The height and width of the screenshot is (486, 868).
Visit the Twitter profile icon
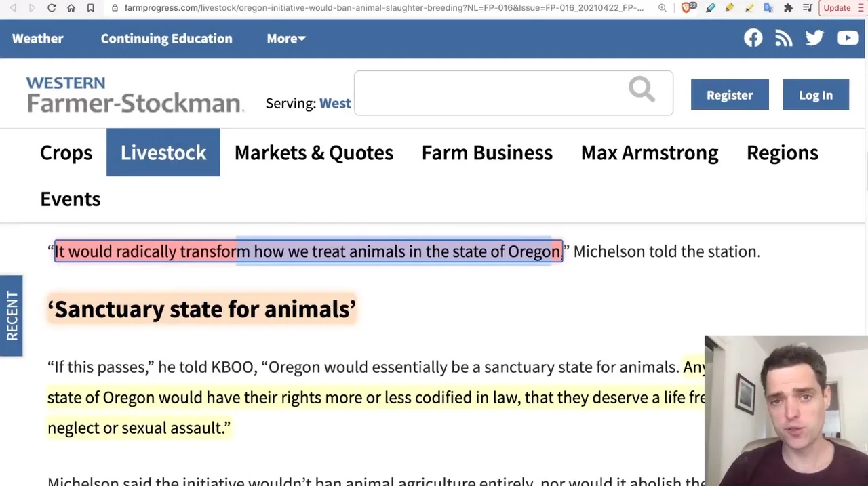814,38
